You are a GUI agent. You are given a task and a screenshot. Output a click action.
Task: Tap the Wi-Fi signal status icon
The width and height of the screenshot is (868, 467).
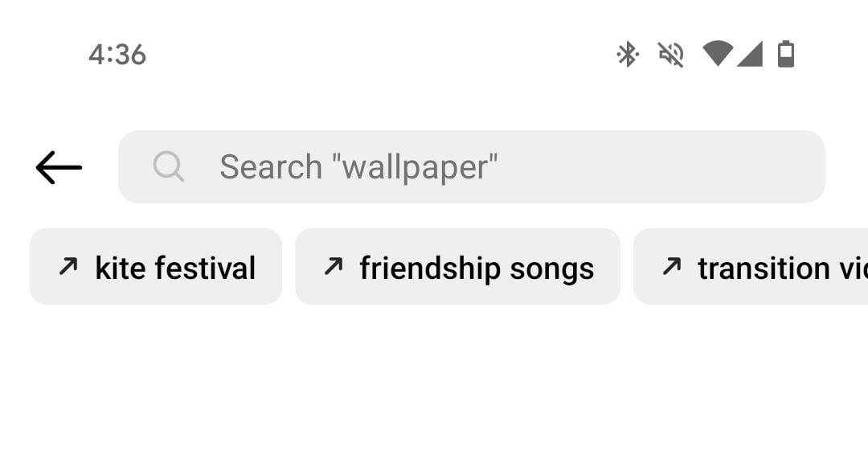[x=718, y=54]
